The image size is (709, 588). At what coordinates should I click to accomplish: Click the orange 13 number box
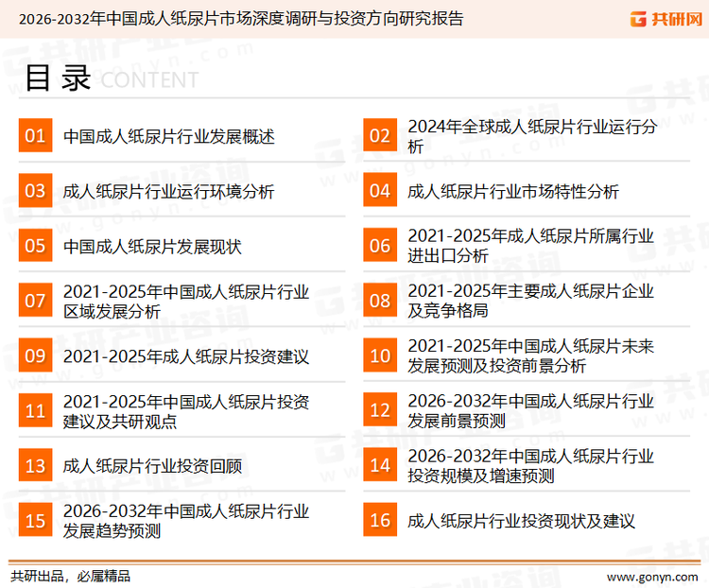click(x=35, y=465)
